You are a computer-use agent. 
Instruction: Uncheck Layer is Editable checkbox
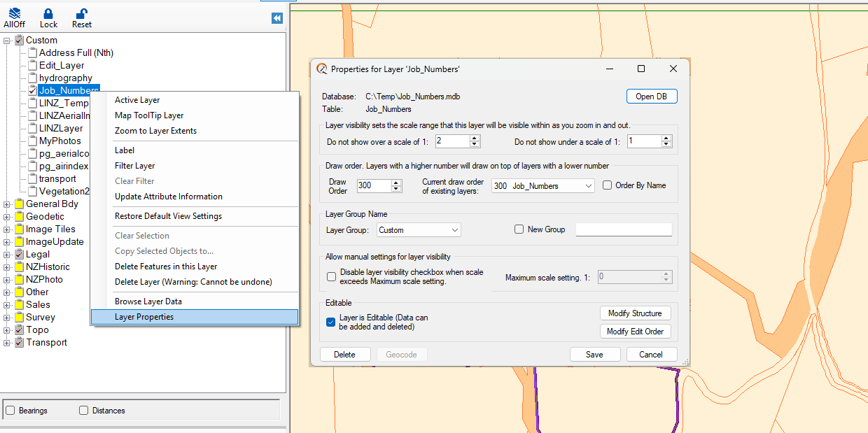point(331,322)
